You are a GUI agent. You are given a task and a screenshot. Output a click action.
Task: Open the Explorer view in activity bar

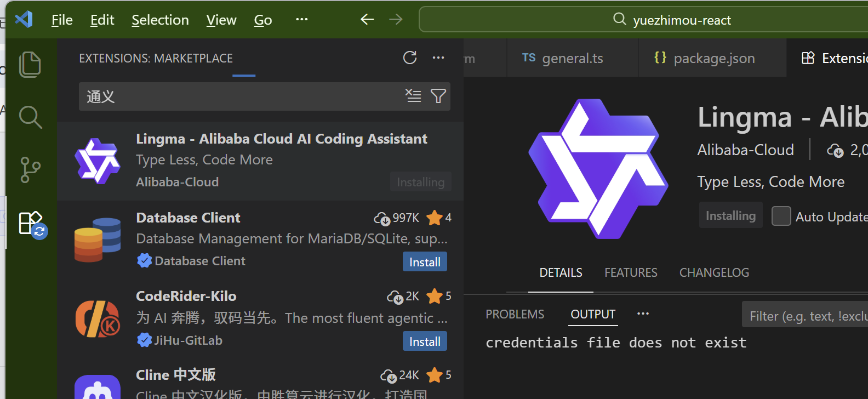pyautogui.click(x=30, y=64)
